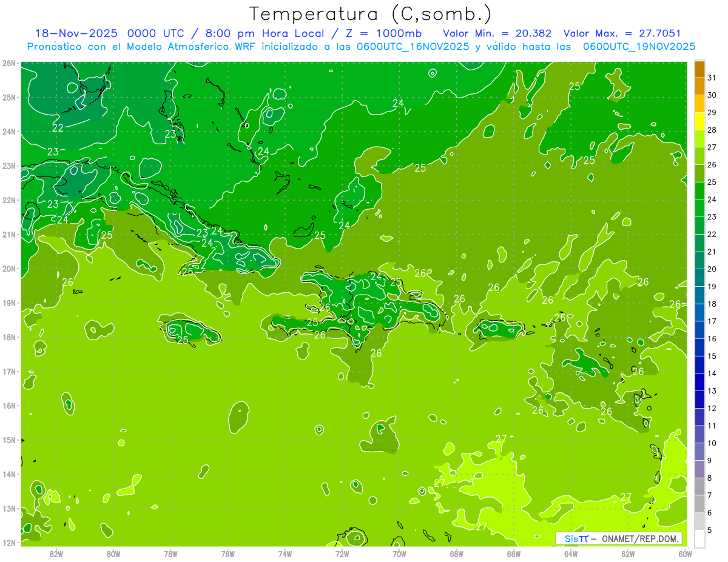Screen dimensions: 728x562
Task: Click latitude axis label 26N
Action: pos(8,63)
